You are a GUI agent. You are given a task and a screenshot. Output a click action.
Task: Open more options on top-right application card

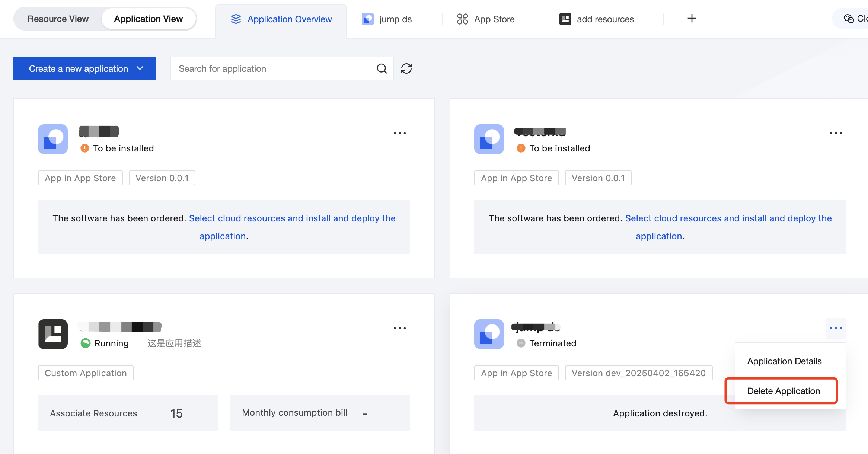pos(836,133)
